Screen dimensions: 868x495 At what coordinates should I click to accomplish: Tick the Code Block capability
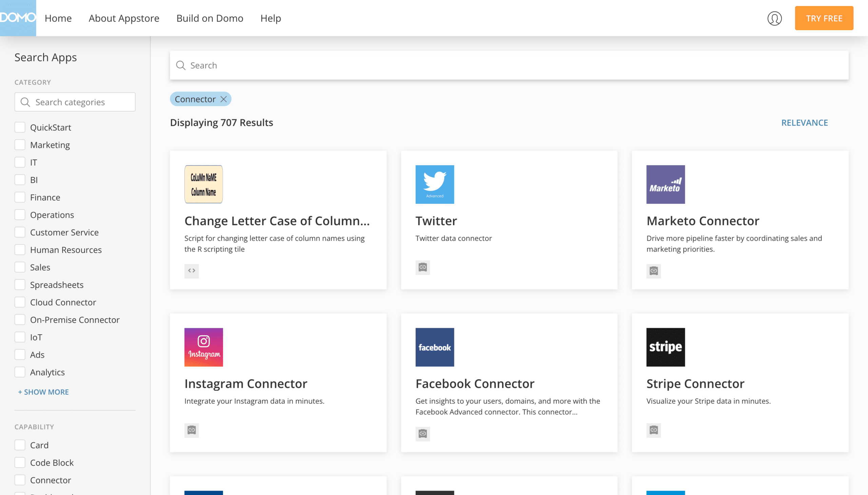[20, 463]
